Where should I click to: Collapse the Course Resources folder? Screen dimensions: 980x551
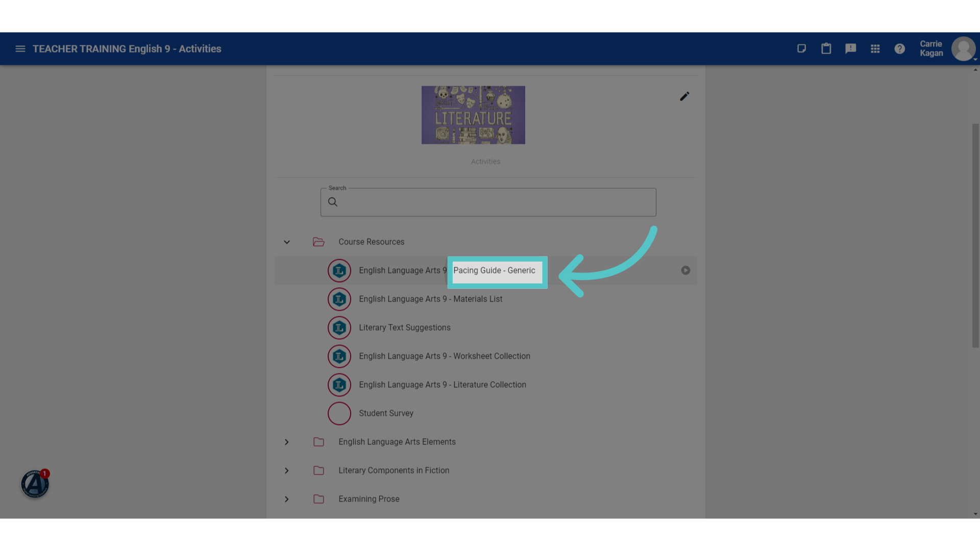tap(287, 242)
